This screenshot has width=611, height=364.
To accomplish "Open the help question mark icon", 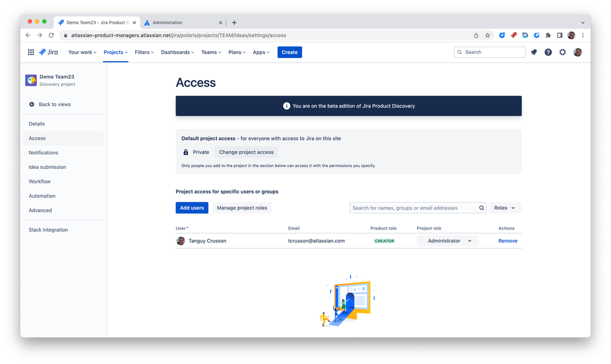I will tap(548, 52).
